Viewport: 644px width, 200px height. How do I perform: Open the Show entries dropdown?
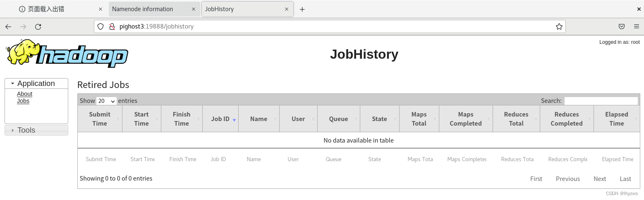(106, 101)
